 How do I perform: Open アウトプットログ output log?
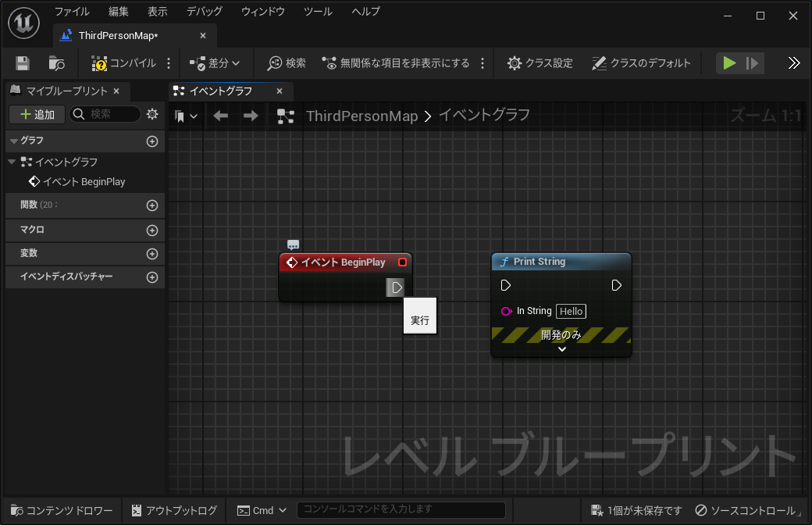pyautogui.click(x=174, y=510)
